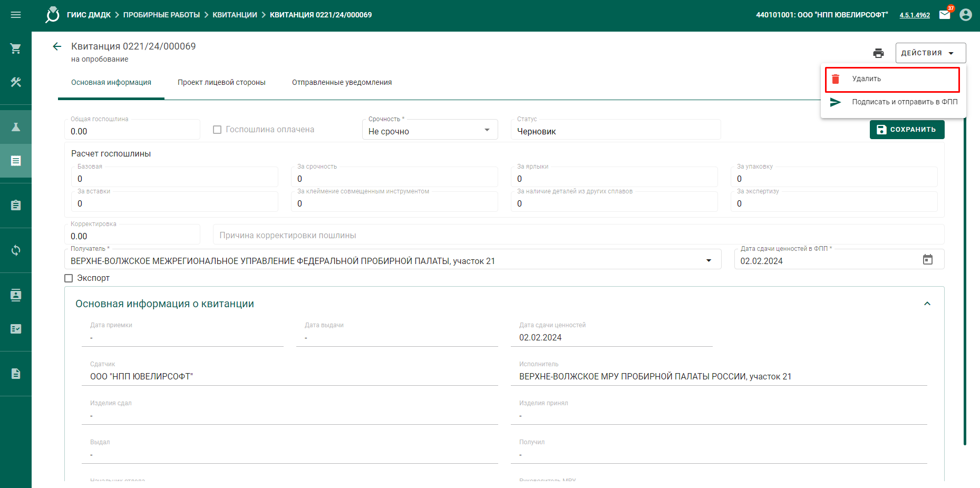Viewport: 980px width, 488px height.
Task: Click the За срочность fee field
Action: click(394, 177)
